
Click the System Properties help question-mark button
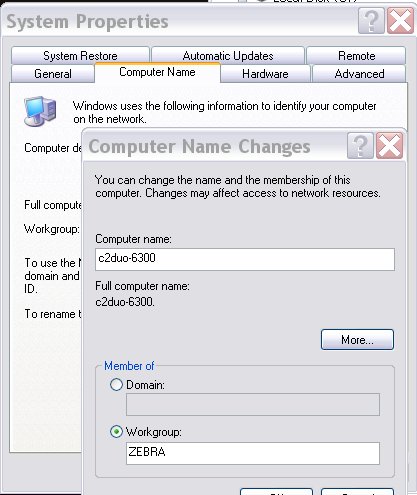(371, 21)
